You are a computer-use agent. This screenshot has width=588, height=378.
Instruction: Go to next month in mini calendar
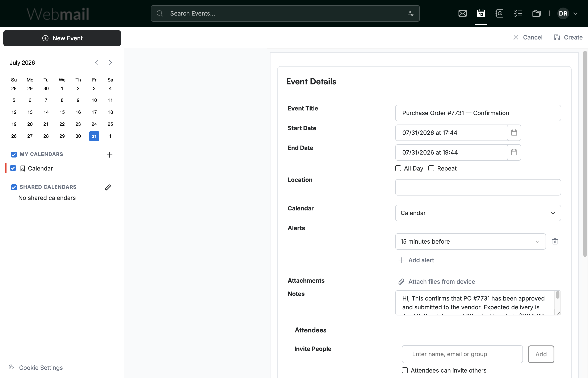point(110,63)
